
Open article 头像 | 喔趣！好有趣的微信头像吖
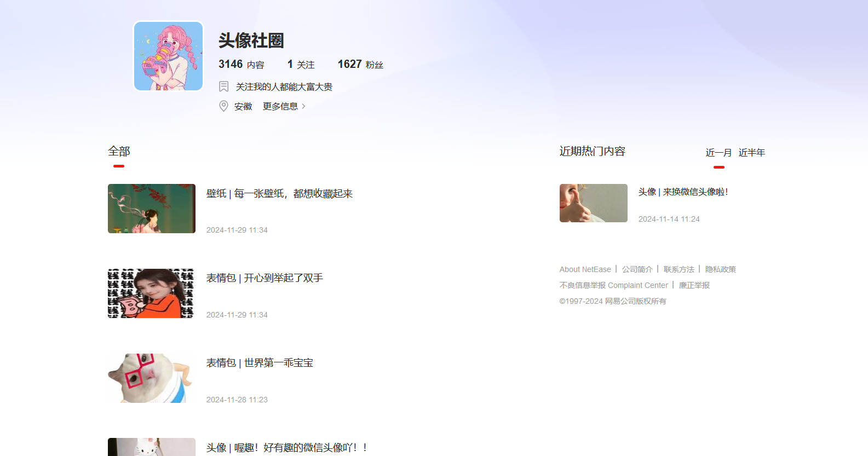click(x=286, y=448)
